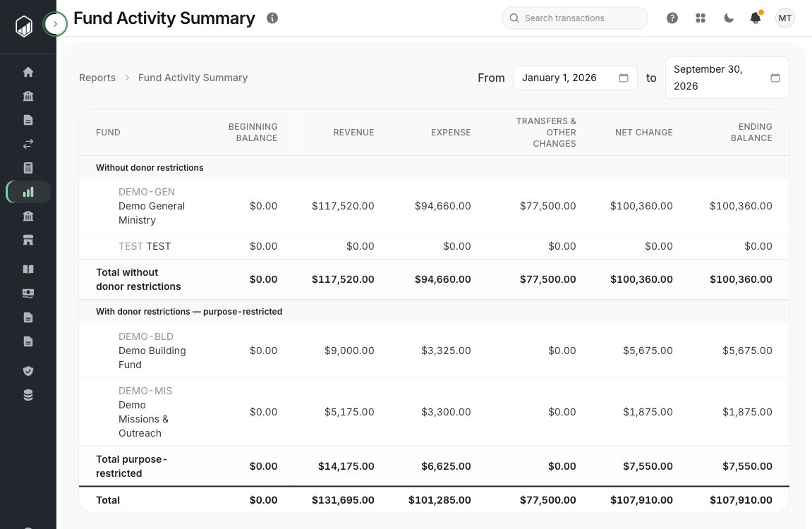
Task: Click DEMO-GEN transfers value $77,500.00
Action: tap(548, 206)
